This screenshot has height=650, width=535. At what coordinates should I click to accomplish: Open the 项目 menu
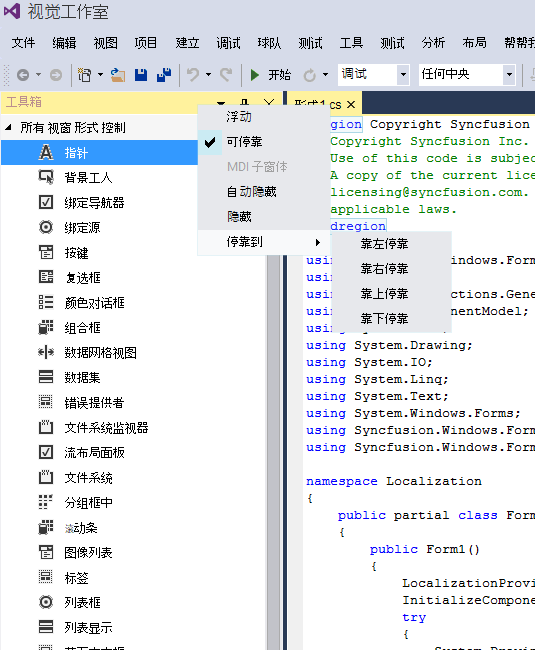pos(146,43)
